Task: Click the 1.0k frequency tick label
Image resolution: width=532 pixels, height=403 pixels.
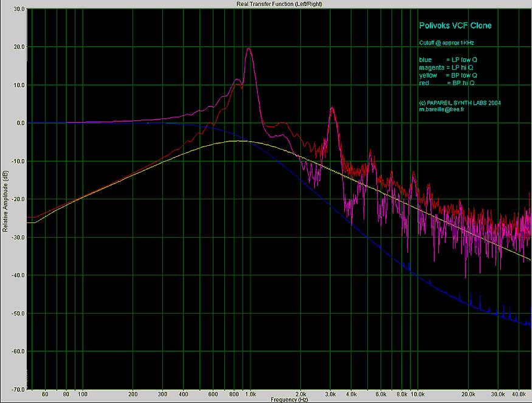Action: point(250,394)
